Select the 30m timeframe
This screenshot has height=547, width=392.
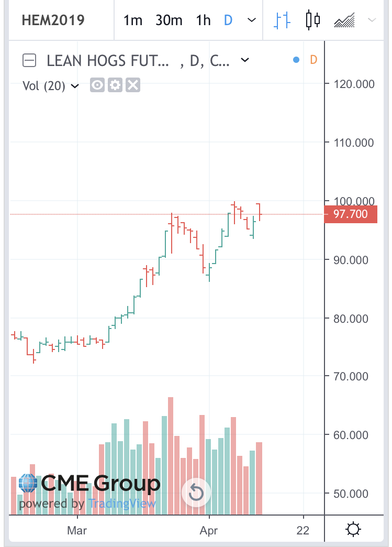pyautogui.click(x=169, y=20)
